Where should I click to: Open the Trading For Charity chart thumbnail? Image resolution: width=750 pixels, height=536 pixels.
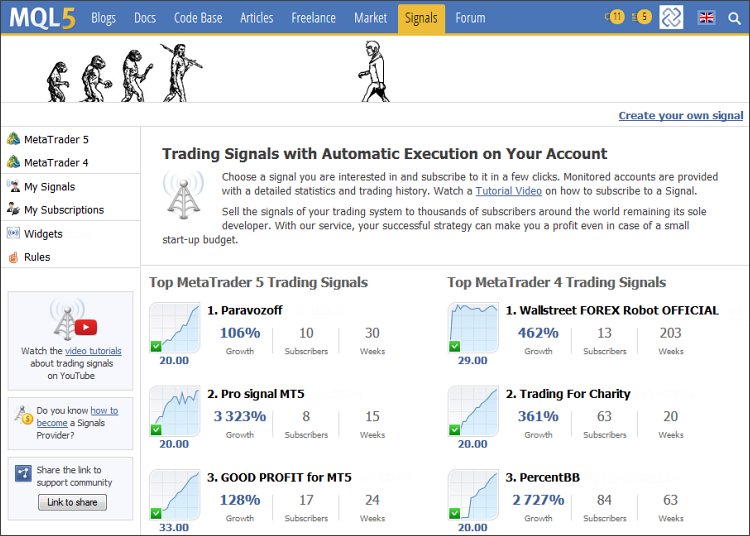click(x=473, y=411)
